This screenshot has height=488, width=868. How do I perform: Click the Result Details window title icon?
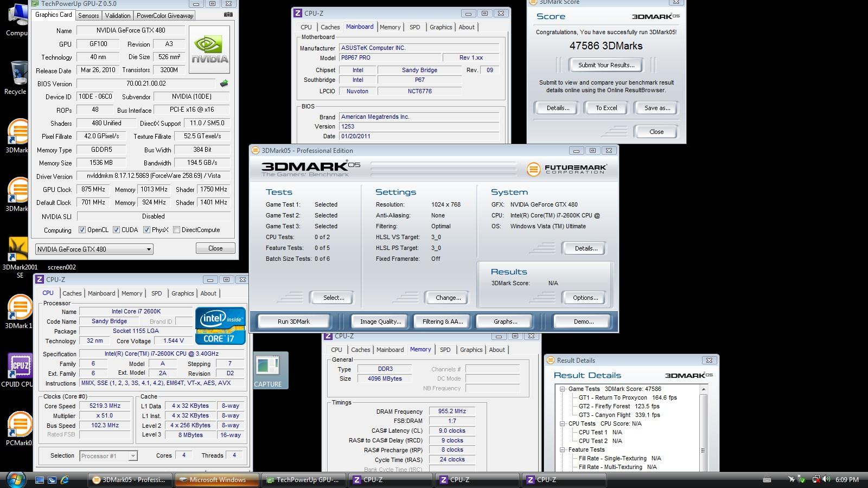[551, 360]
